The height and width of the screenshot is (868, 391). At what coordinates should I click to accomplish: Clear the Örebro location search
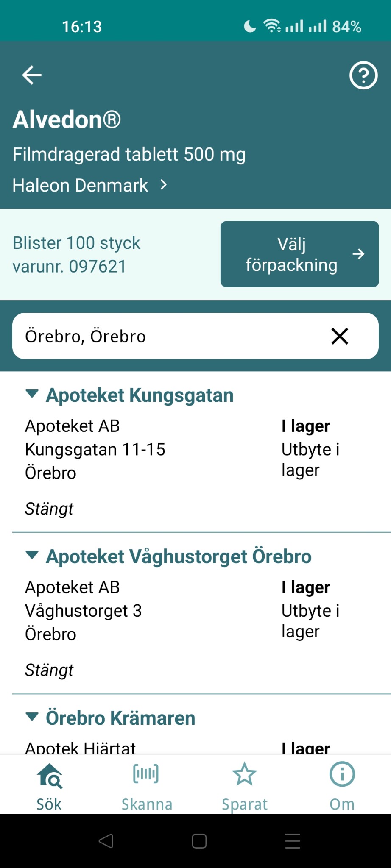(x=340, y=336)
